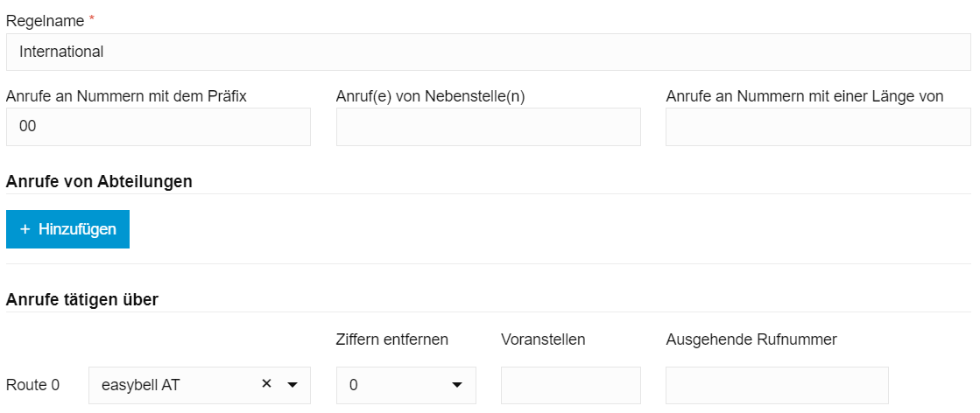This screenshot has width=980, height=413.
Task: Click the Anrufe von Abteilungen heading
Action: [99, 181]
